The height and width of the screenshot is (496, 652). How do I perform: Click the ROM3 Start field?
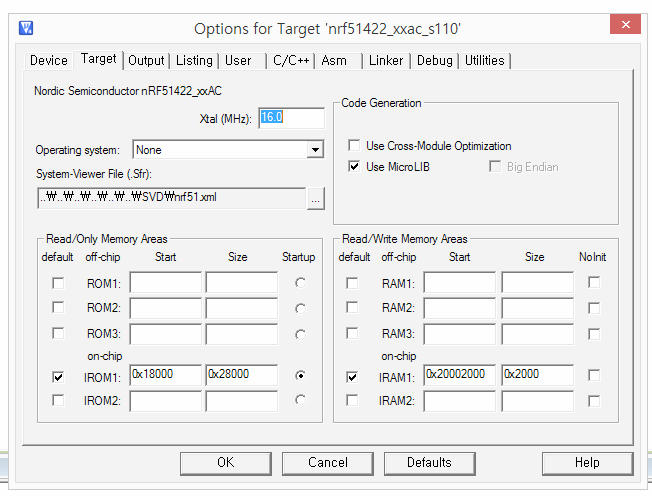(x=165, y=334)
